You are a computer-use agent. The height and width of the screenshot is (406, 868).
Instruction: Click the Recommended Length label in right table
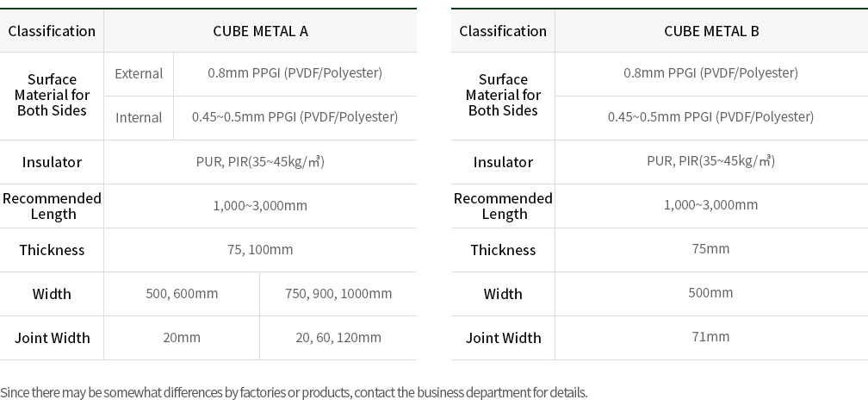[x=503, y=206]
